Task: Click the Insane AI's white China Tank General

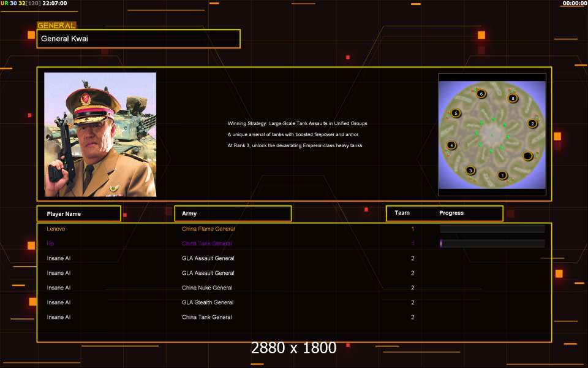Action: point(206,317)
